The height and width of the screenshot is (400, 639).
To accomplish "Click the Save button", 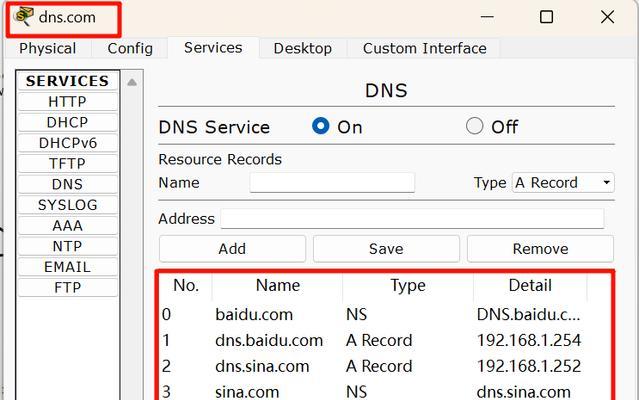I will [x=386, y=248].
